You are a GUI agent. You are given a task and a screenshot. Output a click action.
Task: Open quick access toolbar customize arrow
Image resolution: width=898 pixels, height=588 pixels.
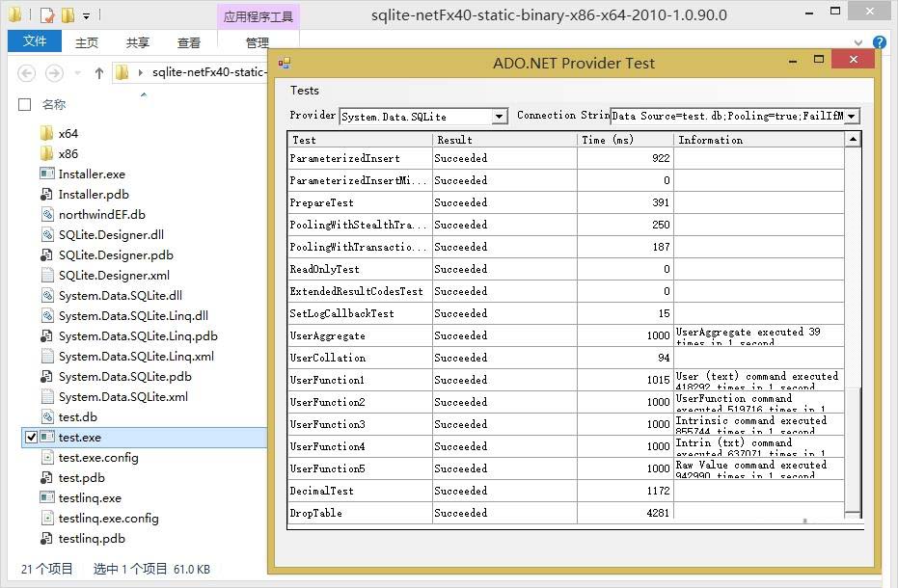[86, 16]
